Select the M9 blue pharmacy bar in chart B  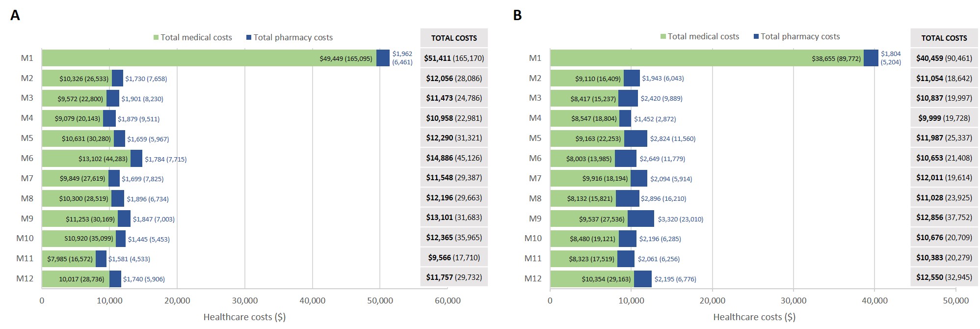click(x=640, y=219)
